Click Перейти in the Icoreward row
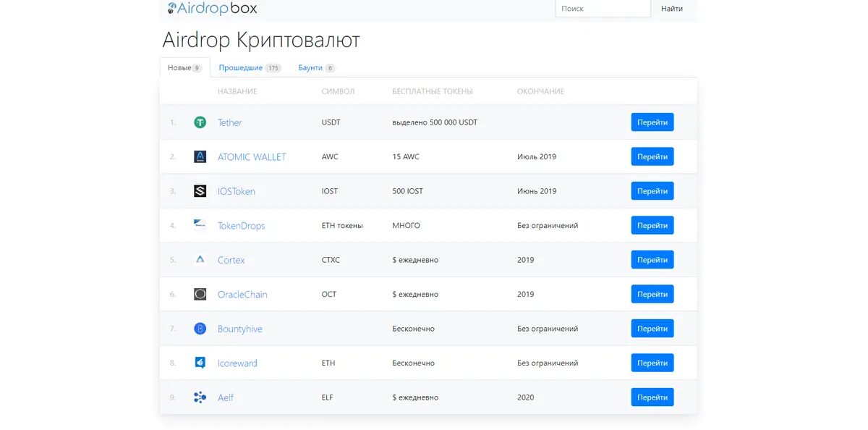Viewport: 868px width, 430px height. coord(652,363)
